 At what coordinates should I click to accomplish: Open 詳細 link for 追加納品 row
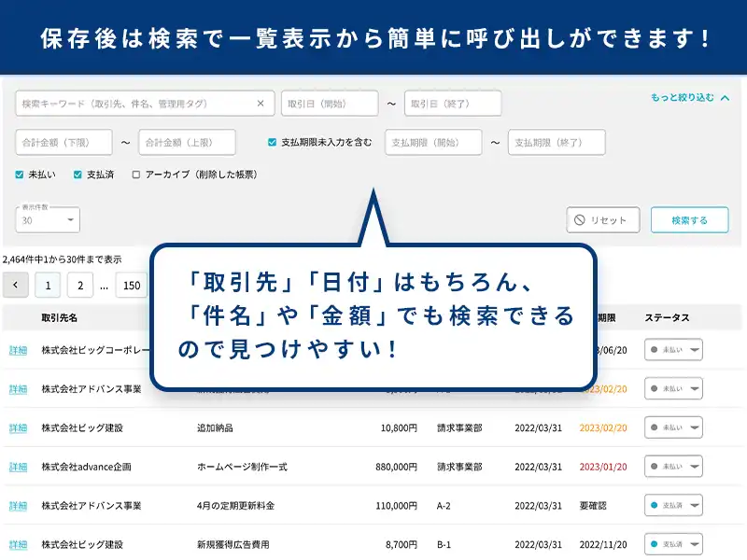tap(18, 428)
